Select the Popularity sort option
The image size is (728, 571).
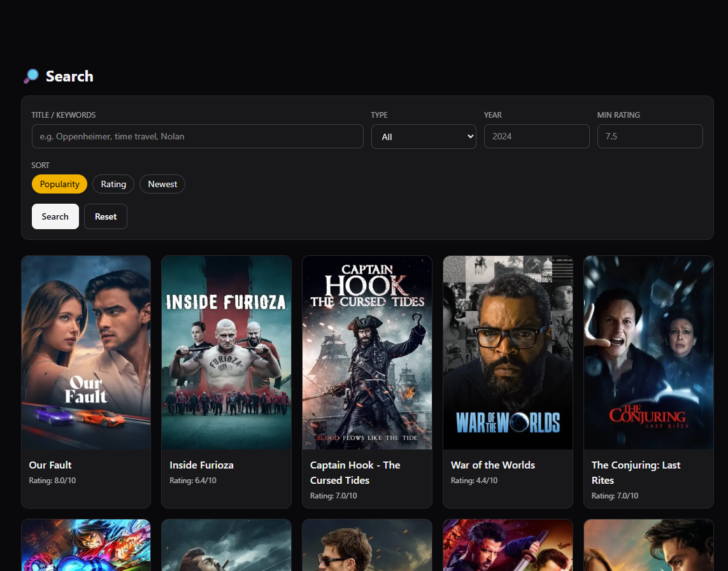(59, 184)
